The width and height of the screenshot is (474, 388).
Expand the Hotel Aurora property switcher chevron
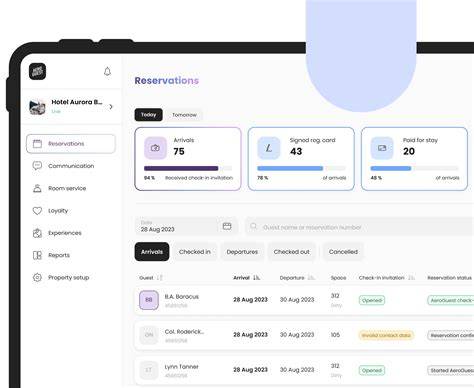pyautogui.click(x=111, y=107)
